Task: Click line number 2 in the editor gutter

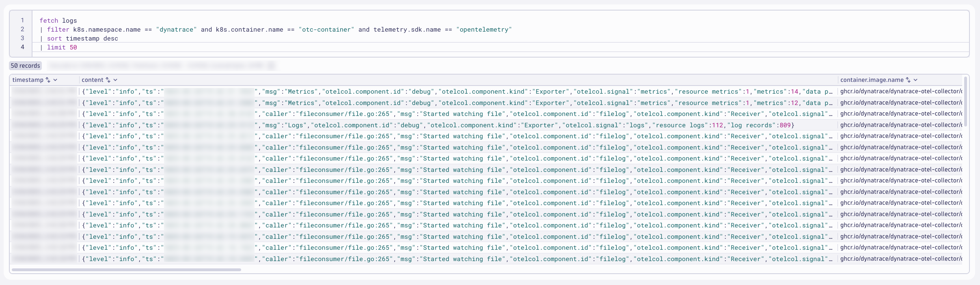Action: [22, 29]
